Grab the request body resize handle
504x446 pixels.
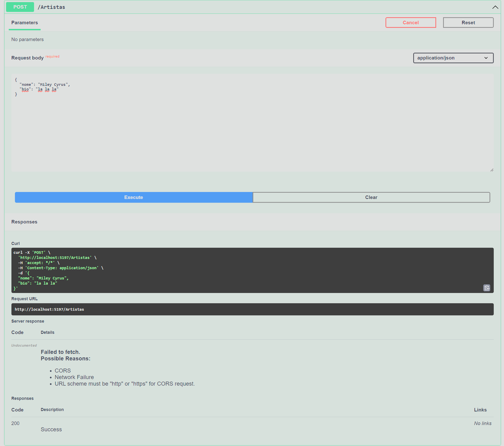492,170
